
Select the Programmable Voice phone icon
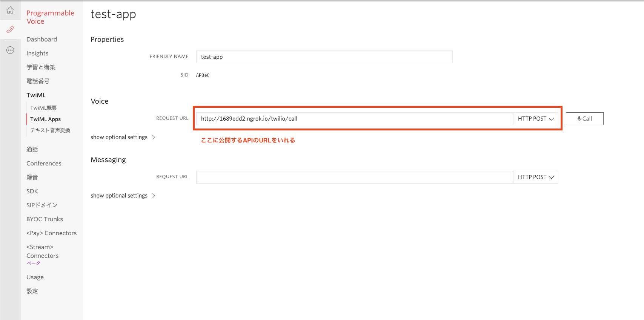click(x=10, y=29)
